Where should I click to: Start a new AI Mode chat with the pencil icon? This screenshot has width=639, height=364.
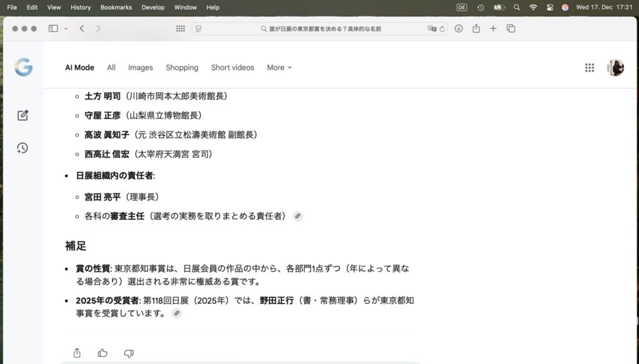click(x=23, y=115)
